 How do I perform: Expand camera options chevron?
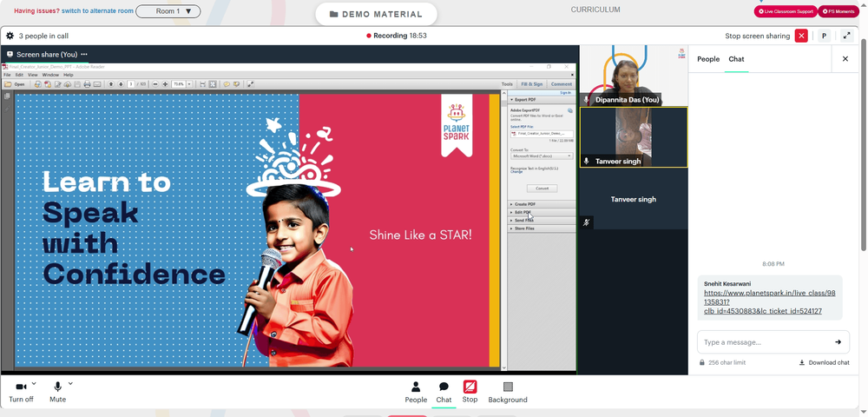(x=34, y=383)
